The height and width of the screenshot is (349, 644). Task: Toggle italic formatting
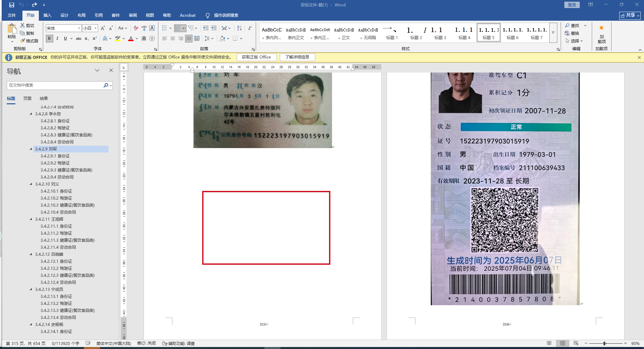[x=57, y=38]
